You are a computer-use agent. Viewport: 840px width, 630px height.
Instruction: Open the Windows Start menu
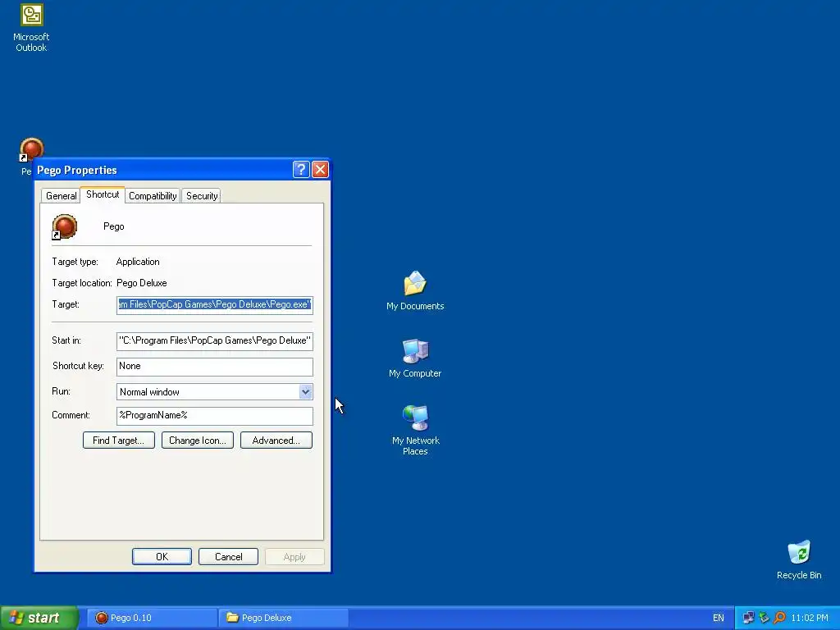pyautogui.click(x=39, y=618)
